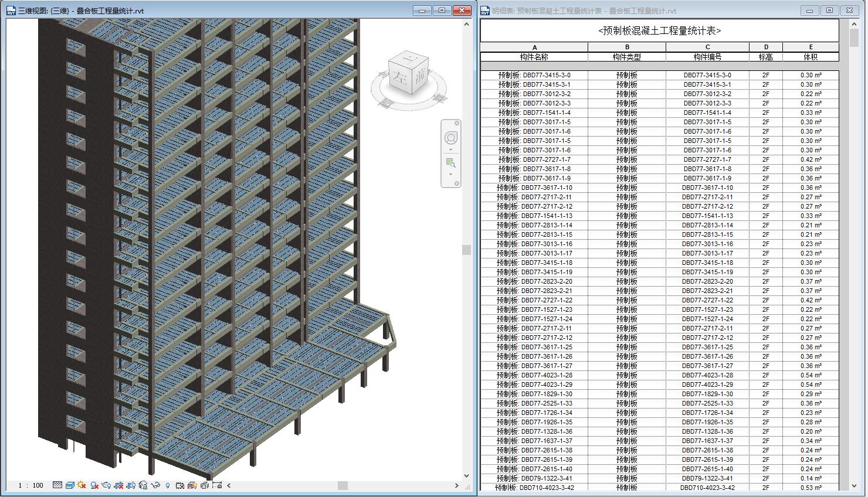
Task: Minimize the 明细表 schedule window
Action: (810, 11)
